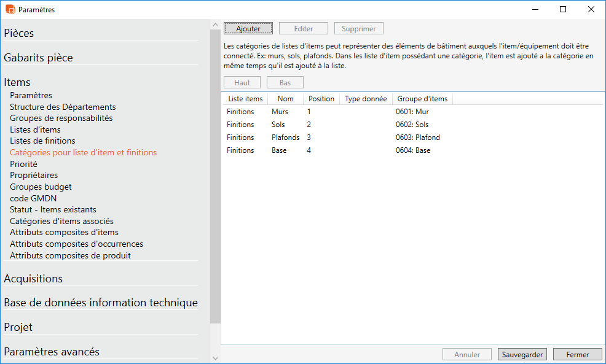This screenshot has height=364, width=606.
Task: Click the Paramètres app icon in title bar
Action: coord(10,9)
